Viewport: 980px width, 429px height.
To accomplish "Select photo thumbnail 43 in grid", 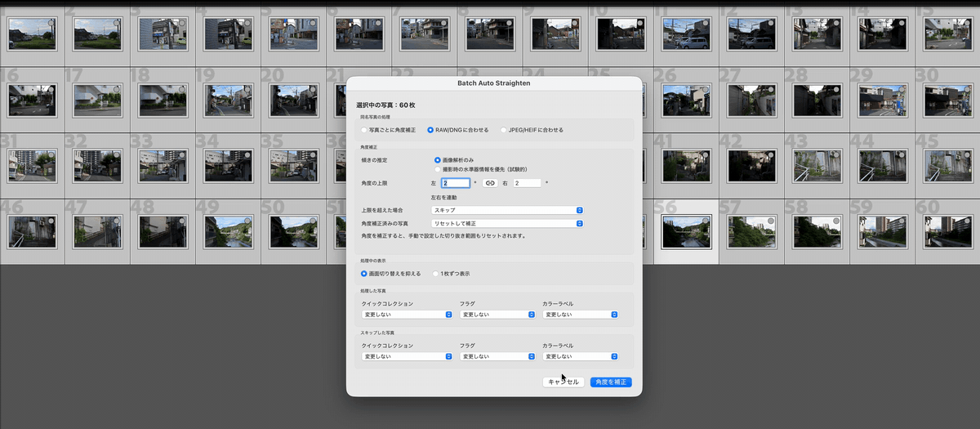I will pyautogui.click(x=816, y=165).
